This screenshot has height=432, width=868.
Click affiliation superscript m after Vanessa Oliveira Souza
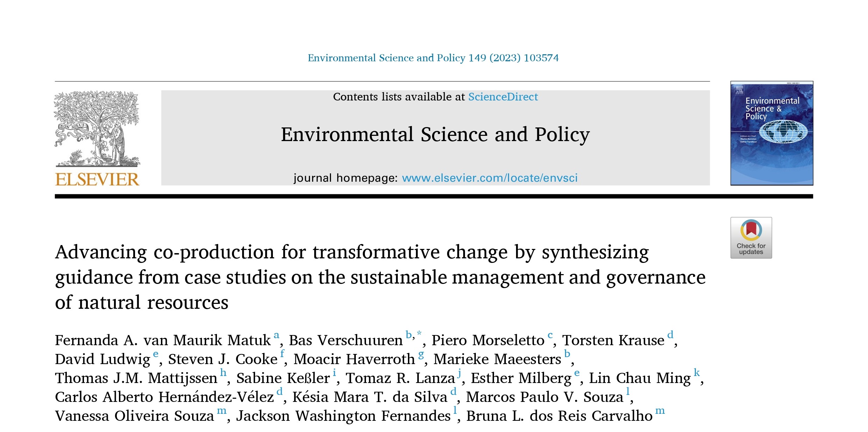tap(222, 411)
